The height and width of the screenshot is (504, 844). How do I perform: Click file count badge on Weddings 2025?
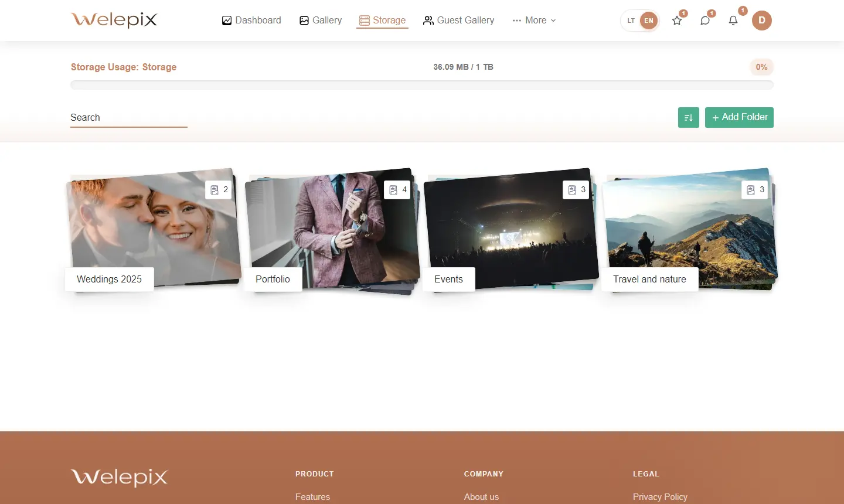pos(219,190)
